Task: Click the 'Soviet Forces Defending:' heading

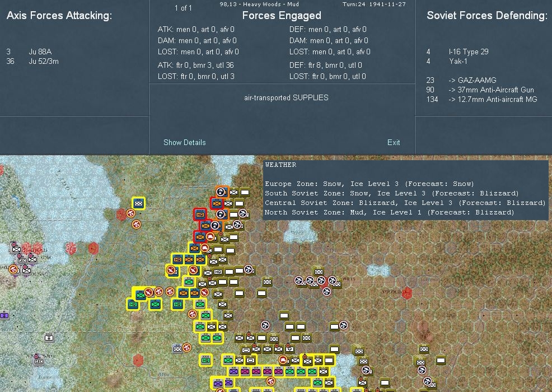Action: coord(487,16)
